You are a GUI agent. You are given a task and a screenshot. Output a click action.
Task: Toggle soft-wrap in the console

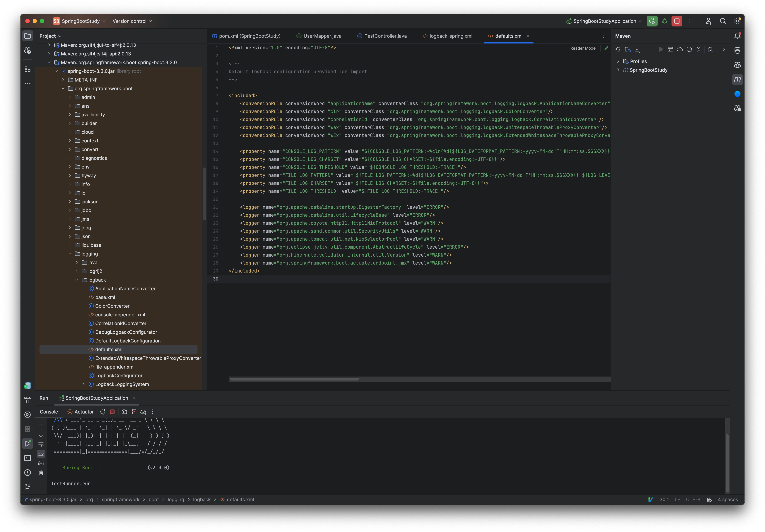pyautogui.click(x=41, y=444)
